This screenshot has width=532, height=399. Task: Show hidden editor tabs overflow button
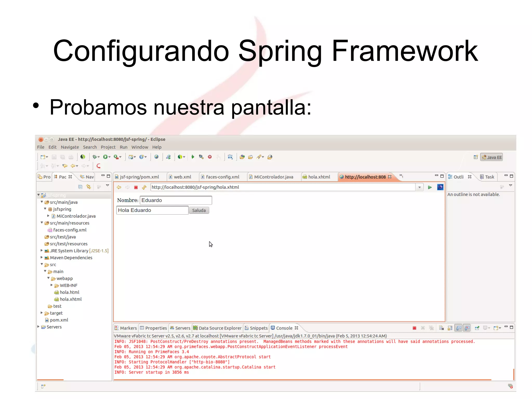click(401, 176)
